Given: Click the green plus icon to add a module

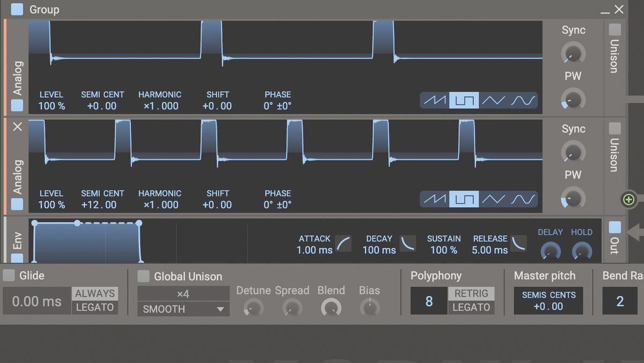Looking at the screenshot, I should coord(628,199).
